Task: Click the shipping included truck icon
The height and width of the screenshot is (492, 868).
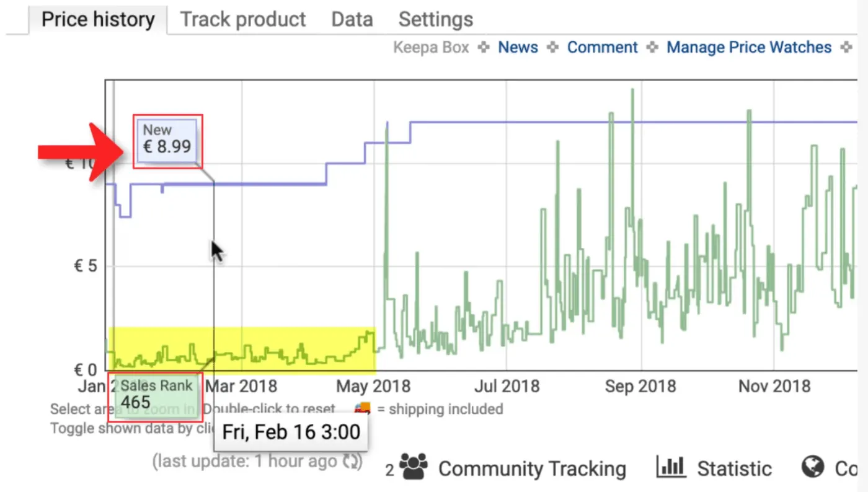Action: click(362, 409)
